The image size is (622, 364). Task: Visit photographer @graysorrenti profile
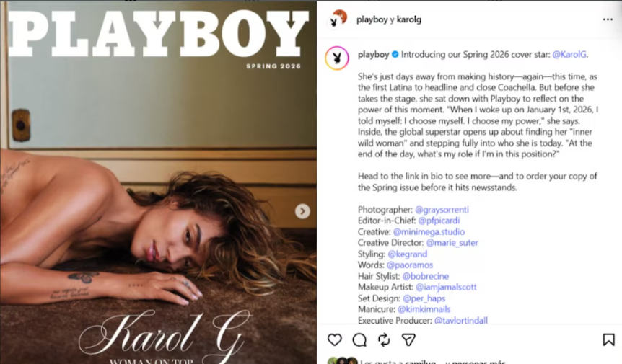pos(442,210)
